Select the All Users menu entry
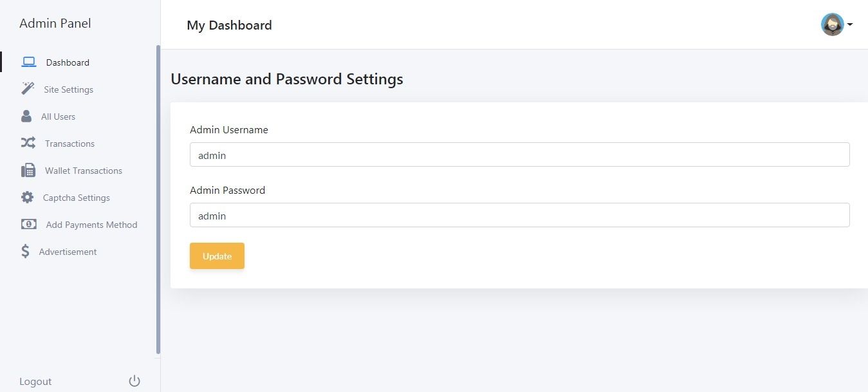Screen dimensions: 868x392 [58, 117]
